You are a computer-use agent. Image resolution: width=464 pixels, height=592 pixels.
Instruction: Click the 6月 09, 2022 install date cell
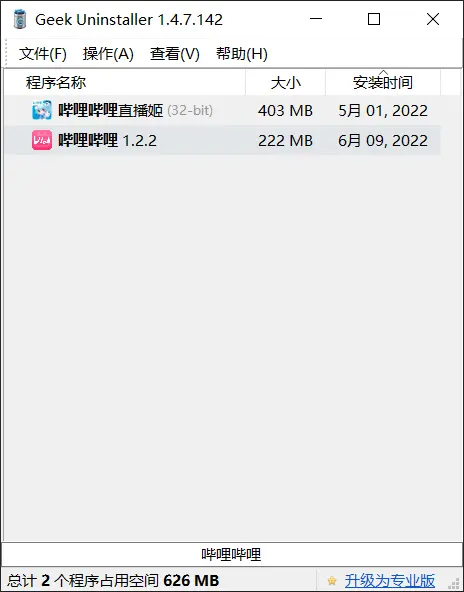point(383,141)
